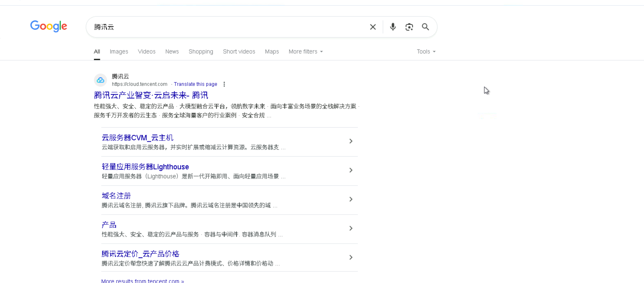Open the 产品 sitelink
644x283 pixels.
click(x=109, y=225)
